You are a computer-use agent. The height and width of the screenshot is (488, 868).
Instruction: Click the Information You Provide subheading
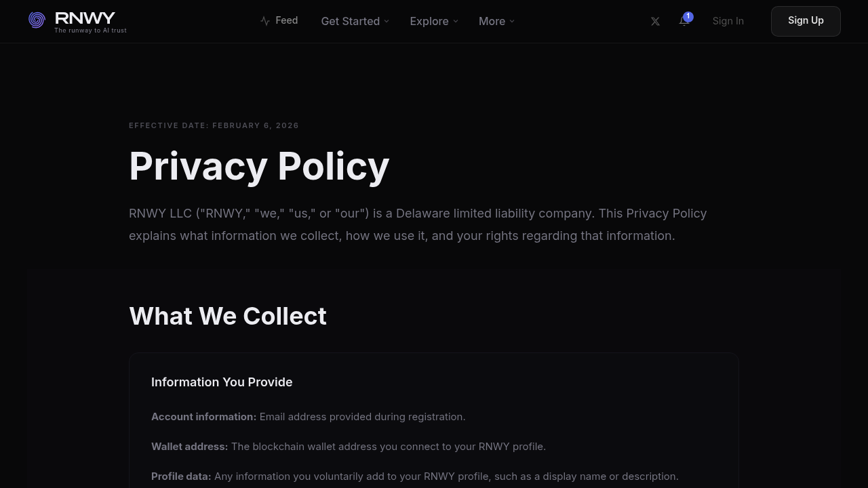(x=222, y=382)
